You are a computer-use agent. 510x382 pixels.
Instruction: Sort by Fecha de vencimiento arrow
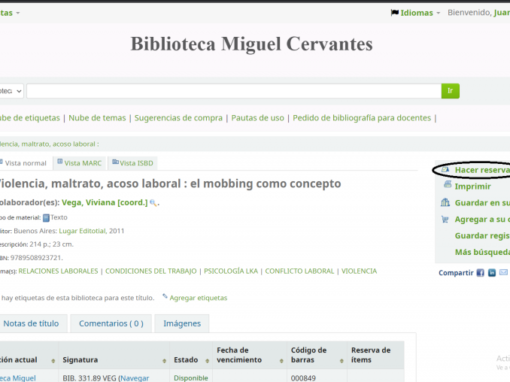click(x=281, y=361)
